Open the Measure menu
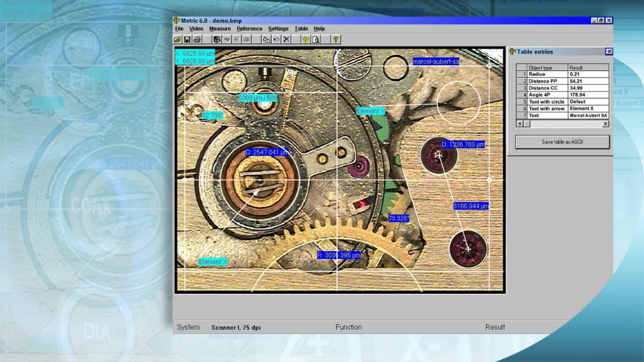644x362 pixels. coord(220,29)
